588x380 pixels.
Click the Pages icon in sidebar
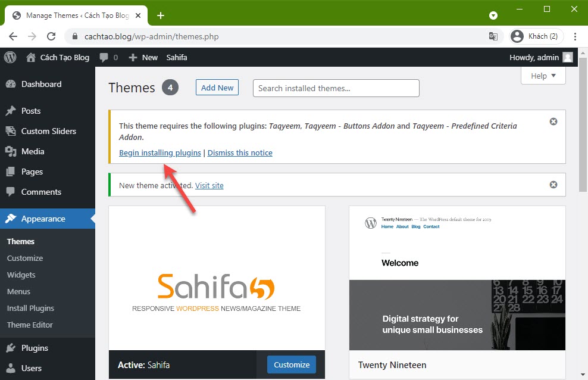(x=11, y=172)
